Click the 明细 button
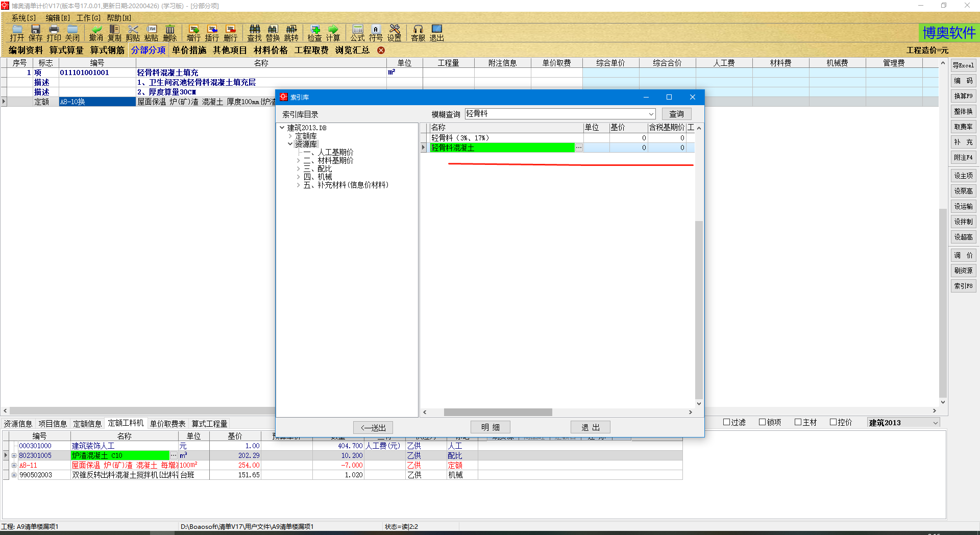Image resolution: width=980 pixels, height=535 pixels. click(x=490, y=427)
